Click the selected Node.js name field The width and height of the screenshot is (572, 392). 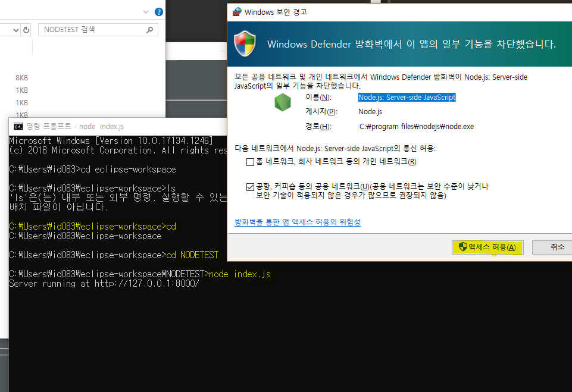tap(407, 98)
